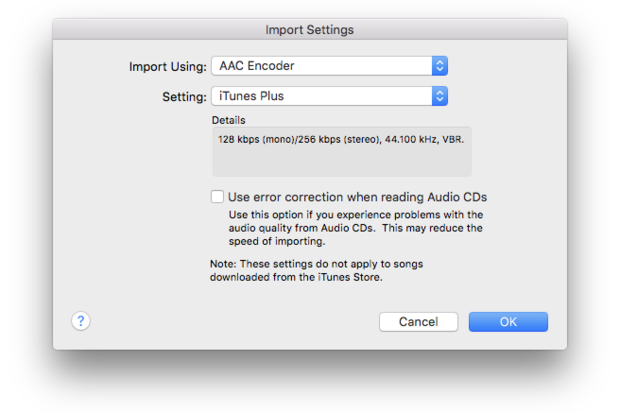Expand the Setting quality dropdown
Image resolution: width=620 pixels, height=413 pixels.
[x=320, y=97]
